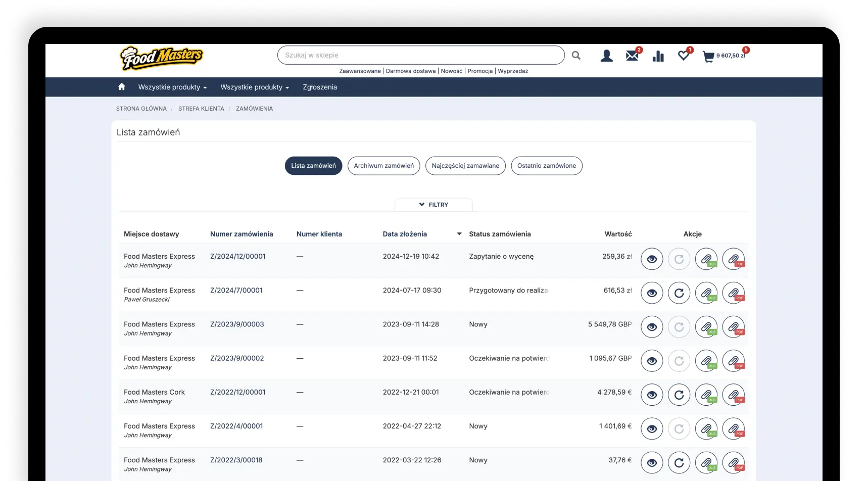This screenshot has width=868, height=481.
Task: Click the search magnifier icon
Action: [x=576, y=56]
